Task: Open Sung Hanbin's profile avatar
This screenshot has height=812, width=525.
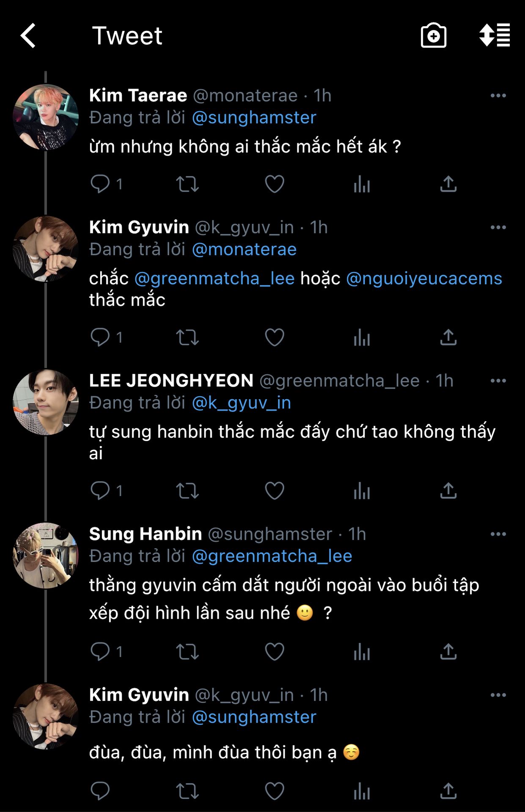Action: pyautogui.click(x=46, y=555)
